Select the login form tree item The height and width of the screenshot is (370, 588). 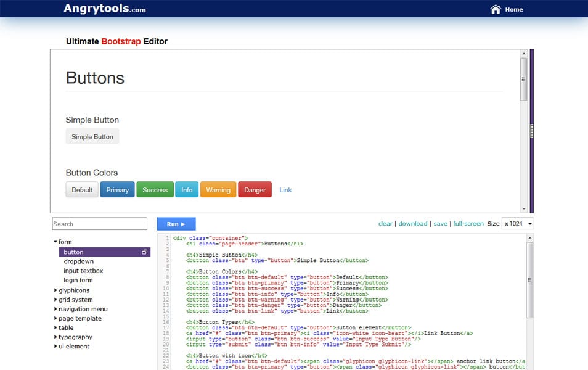[78, 281]
